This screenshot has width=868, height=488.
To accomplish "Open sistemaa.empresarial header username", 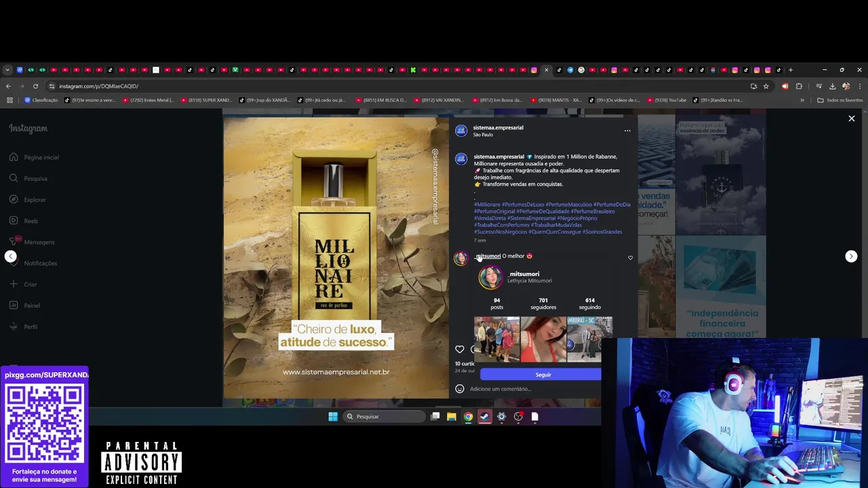I will coord(498,127).
